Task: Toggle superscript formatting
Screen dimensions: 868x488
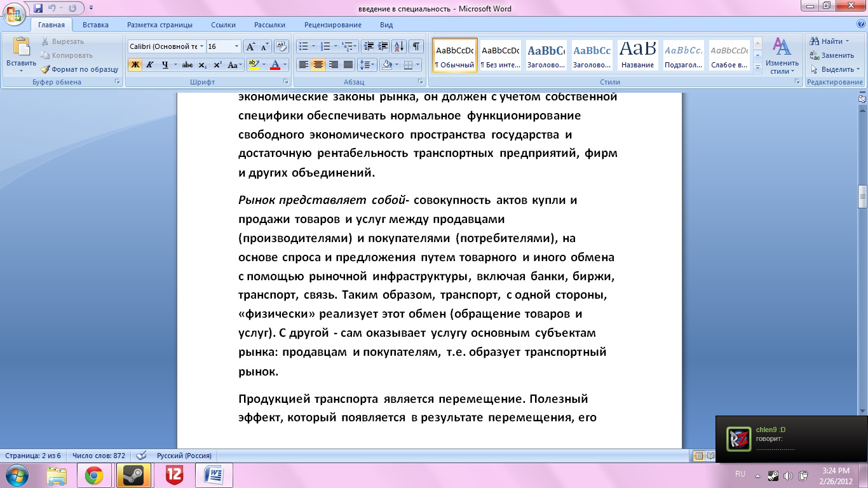Action: 217,65
